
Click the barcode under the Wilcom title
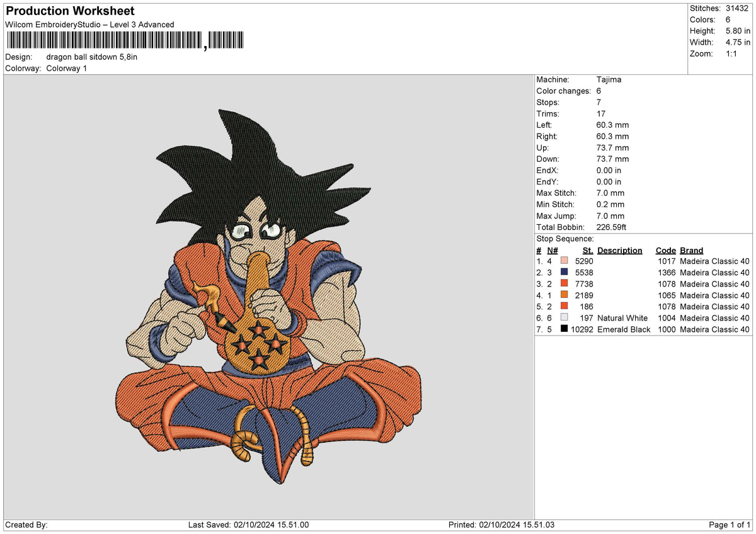[124, 41]
